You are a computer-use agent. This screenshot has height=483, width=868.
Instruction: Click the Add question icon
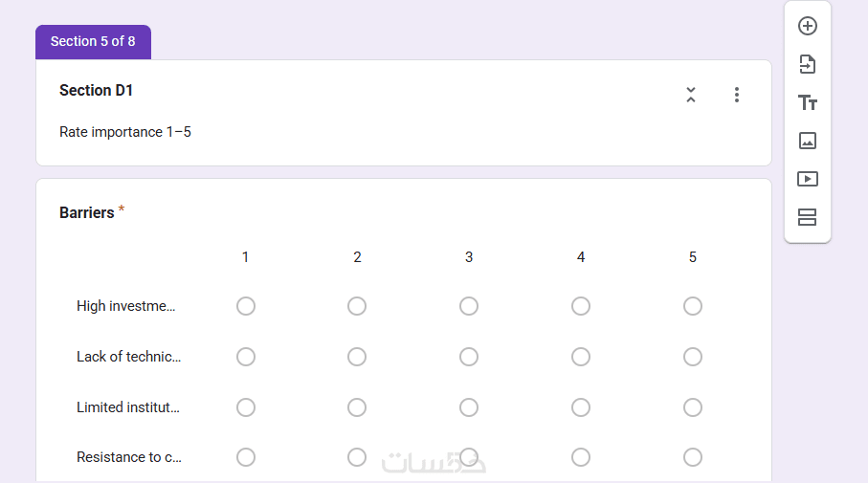point(807,26)
